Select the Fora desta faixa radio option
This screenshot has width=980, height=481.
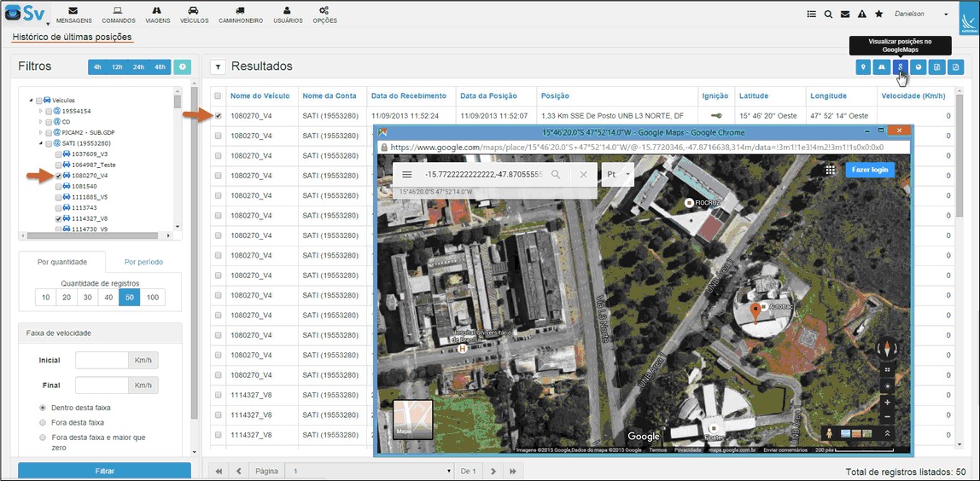coord(43,422)
